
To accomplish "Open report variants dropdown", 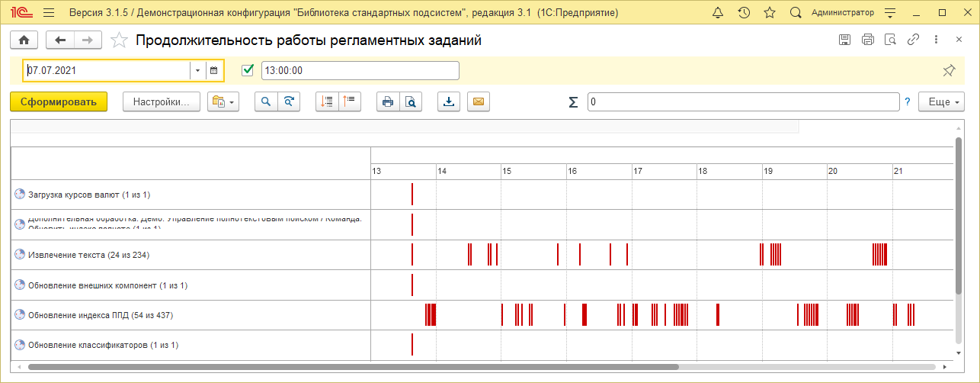I will click(223, 101).
